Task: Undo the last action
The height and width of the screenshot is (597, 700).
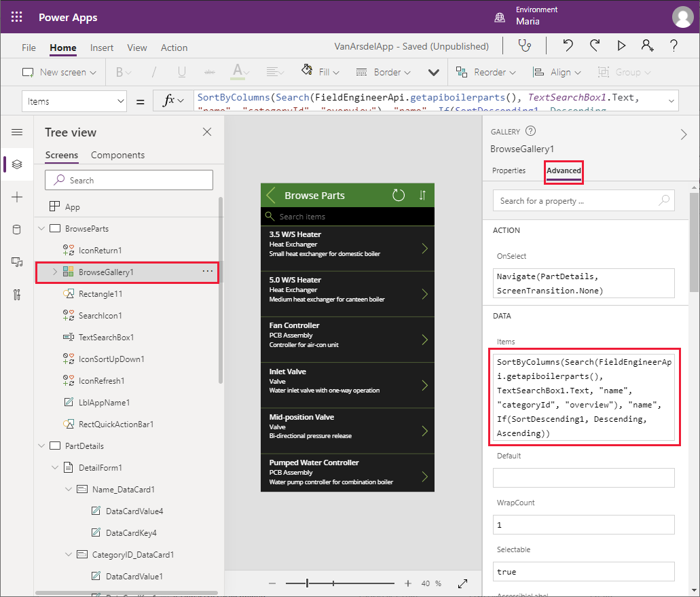Action: click(x=568, y=46)
